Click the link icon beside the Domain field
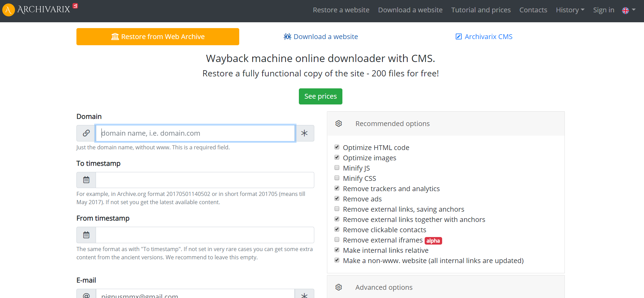The height and width of the screenshot is (298, 644). pyautogui.click(x=86, y=133)
